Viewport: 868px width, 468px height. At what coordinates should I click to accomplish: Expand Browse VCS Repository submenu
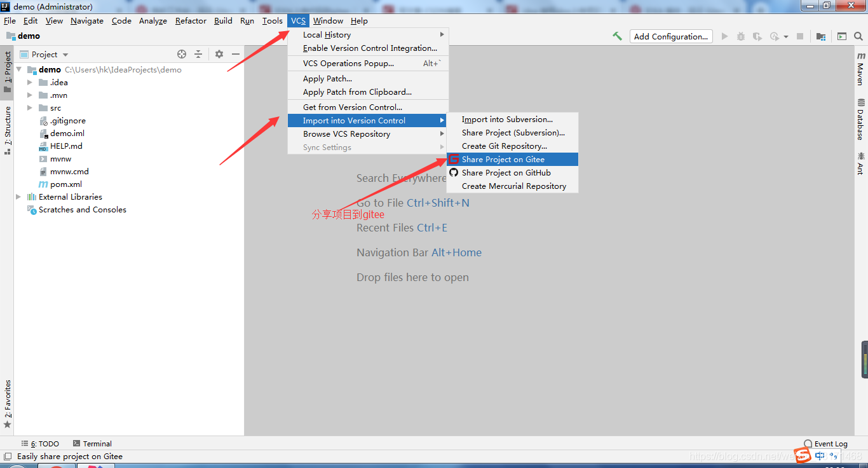pos(368,134)
